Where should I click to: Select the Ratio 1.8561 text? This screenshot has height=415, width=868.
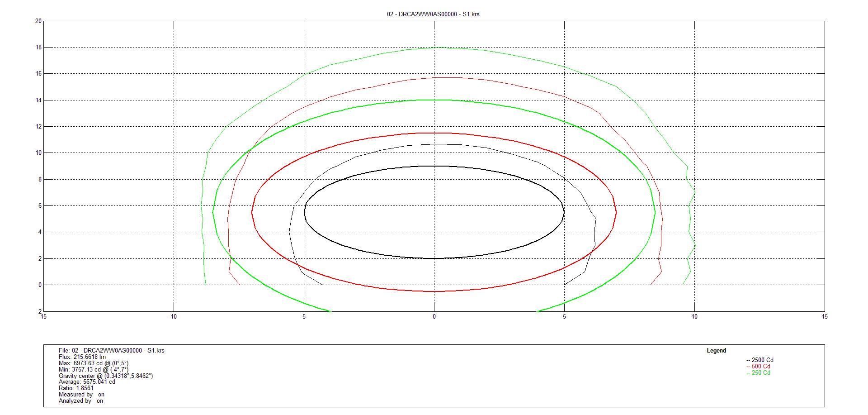pos(76,388)
